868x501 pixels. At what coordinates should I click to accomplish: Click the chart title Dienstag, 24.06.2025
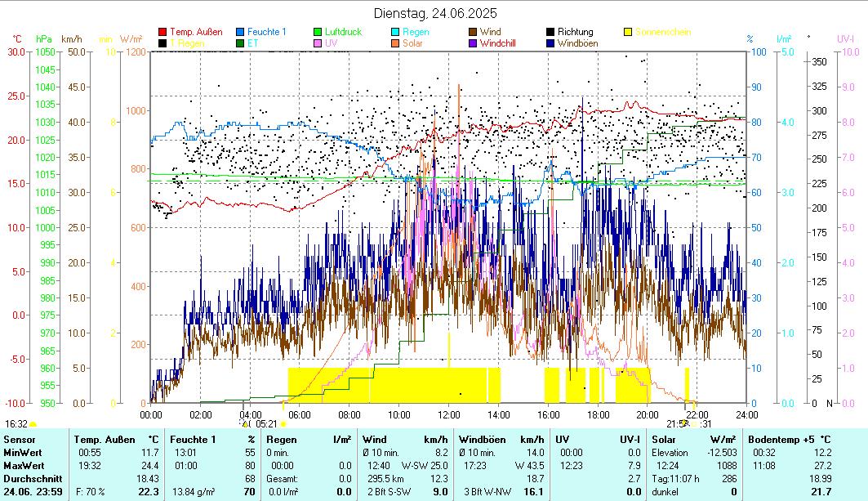point(434,13)
